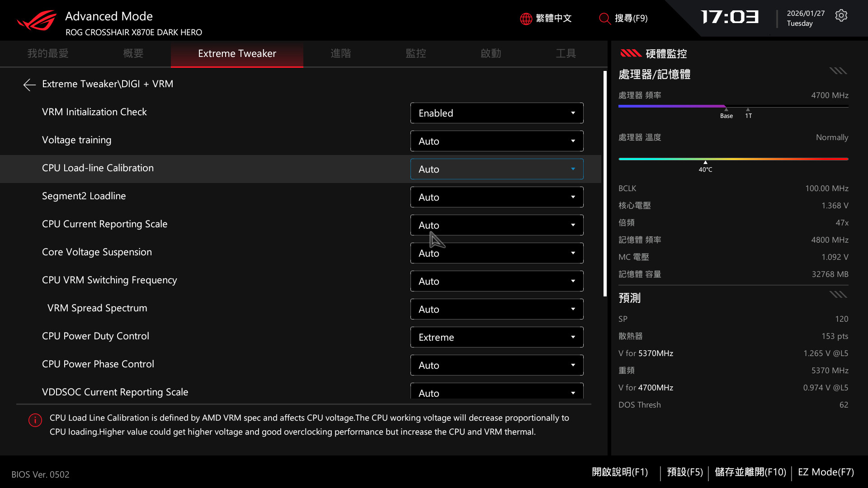Screen dimensions: 868x488
Task: Open CPU VRM Switching Frequency dropdown
Action: 496,281
